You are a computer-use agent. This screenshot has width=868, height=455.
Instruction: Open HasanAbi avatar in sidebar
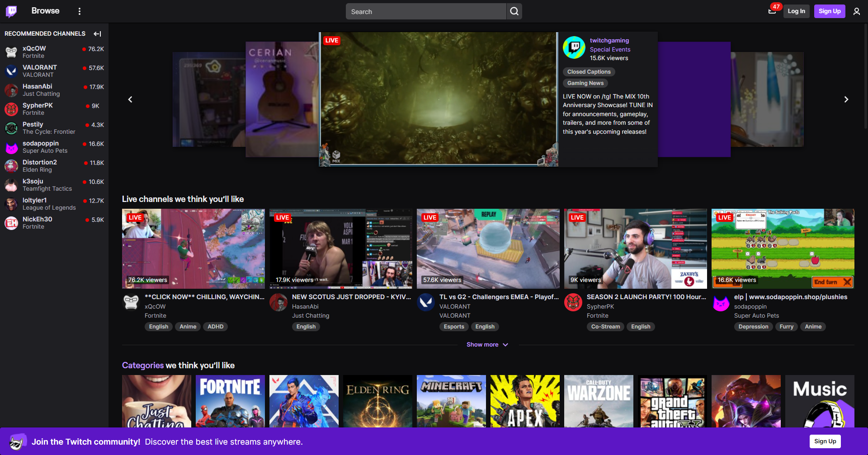point(11,90)
